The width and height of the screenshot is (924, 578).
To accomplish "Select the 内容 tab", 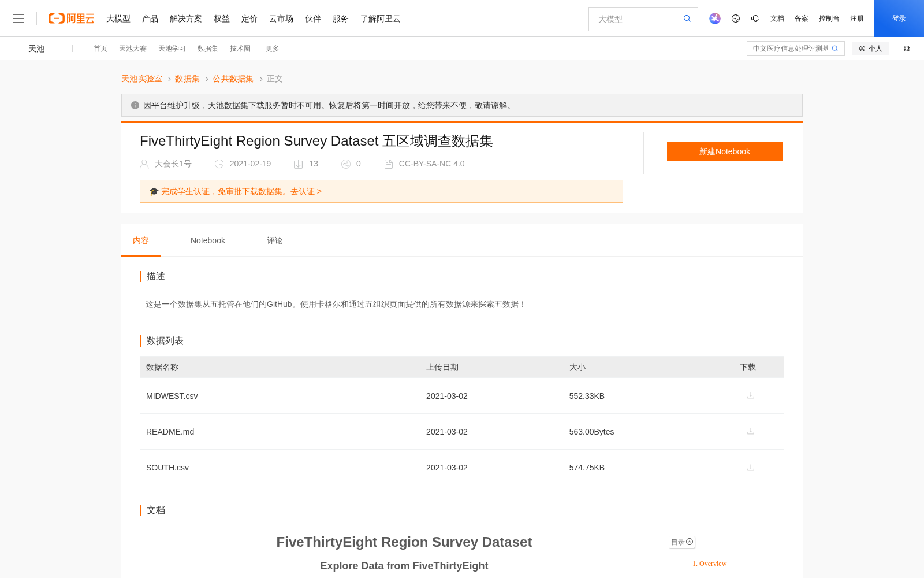I will (x=141, y=240).
